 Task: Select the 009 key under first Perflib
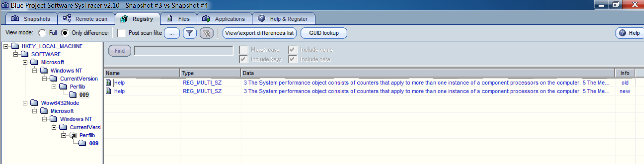[84, 95]
